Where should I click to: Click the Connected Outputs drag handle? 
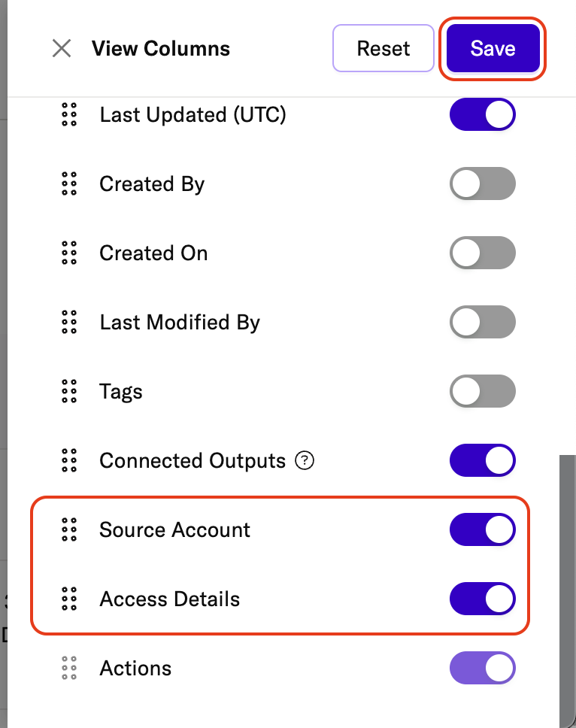(x=69, y=461)
